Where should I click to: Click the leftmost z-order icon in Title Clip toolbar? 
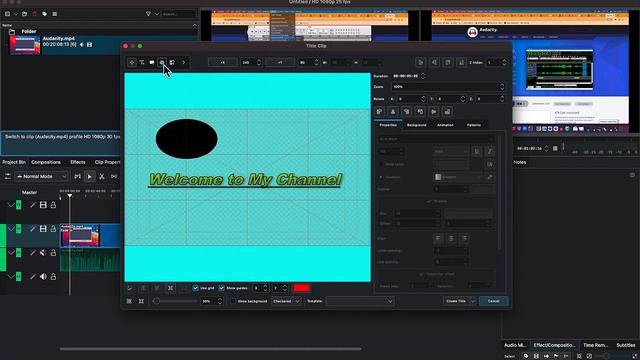click(421, 62)
